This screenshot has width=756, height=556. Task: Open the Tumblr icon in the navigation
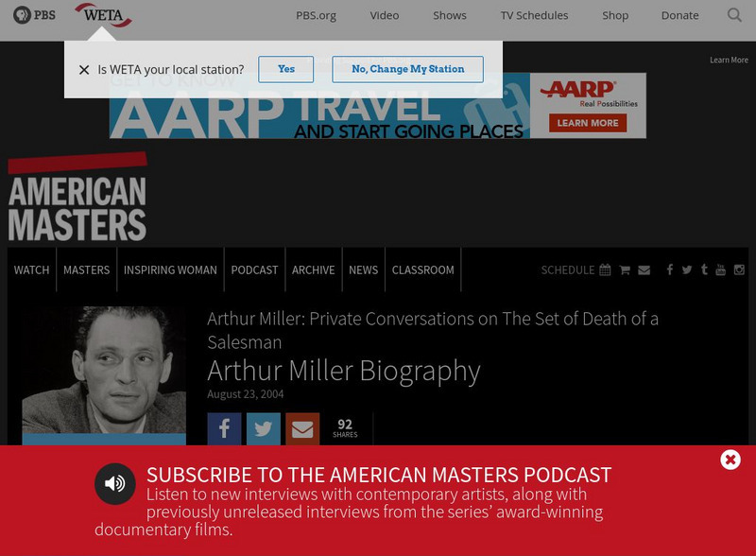click(704, 269)
